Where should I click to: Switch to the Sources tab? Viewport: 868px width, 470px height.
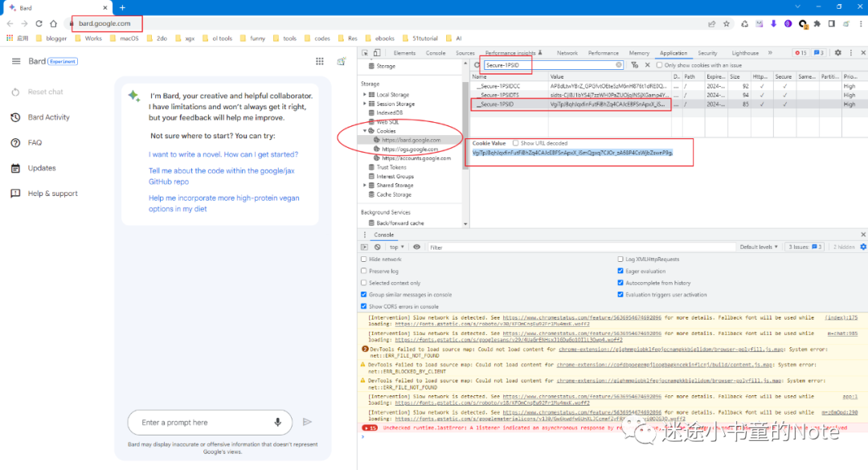click(465, 53)
